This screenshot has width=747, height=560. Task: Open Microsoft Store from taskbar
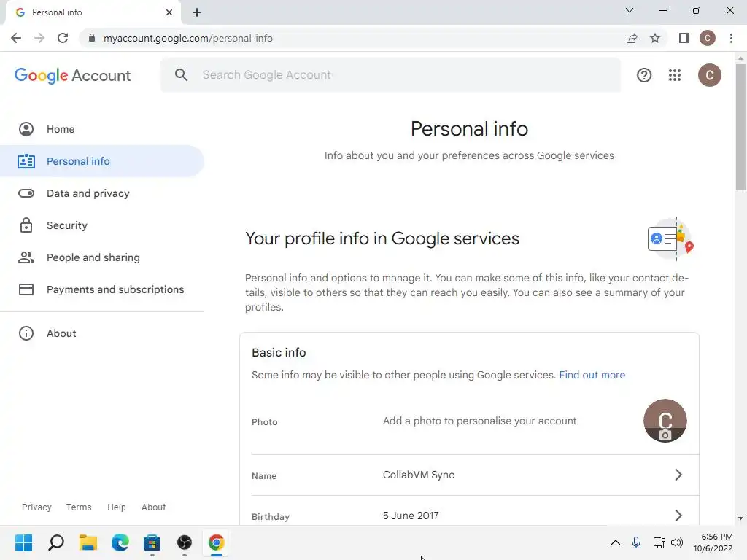152,542
